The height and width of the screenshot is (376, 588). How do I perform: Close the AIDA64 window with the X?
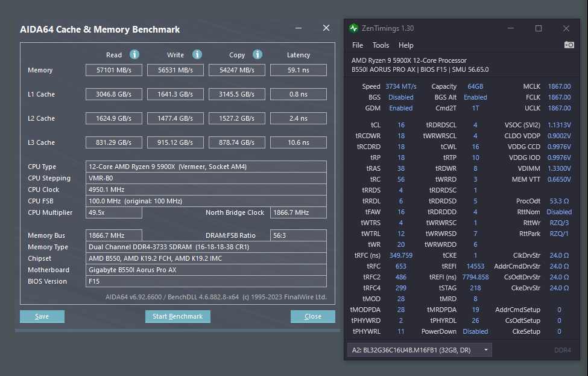326,28
